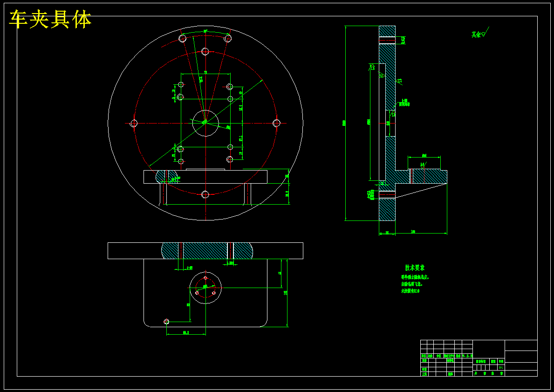Select the white triangular rib line in section view
The image size is (554, 392).
421,191
